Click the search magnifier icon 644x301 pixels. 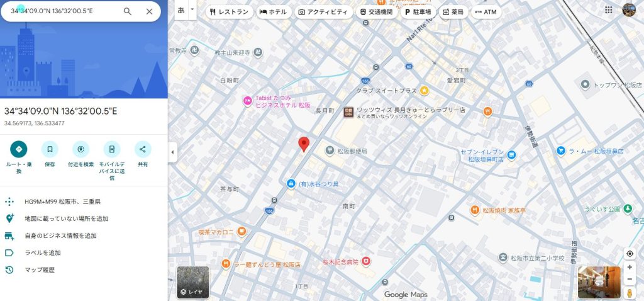(128, 11)
